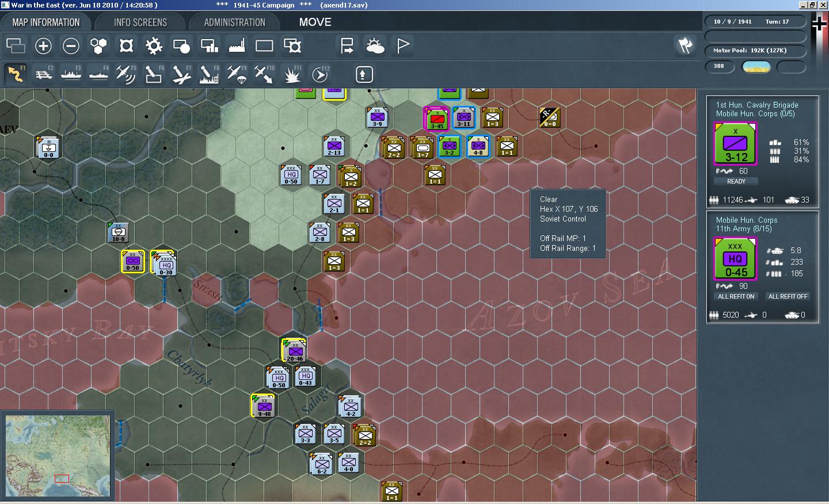Click the plain pennant flag icon
The height and width of the screenshot is (504, 829).
[403, 46]
